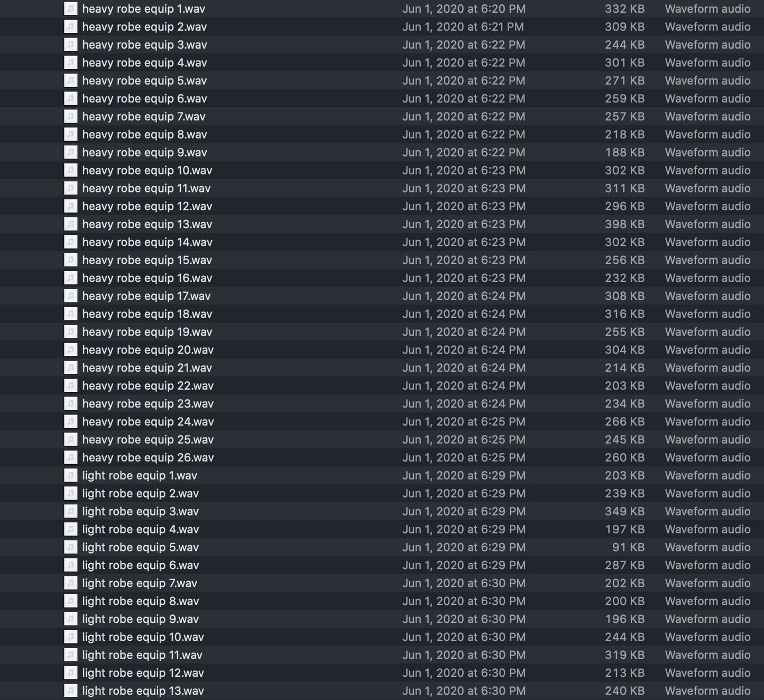Click the 349 KB size value
Screen dimensions: 764x700
pyautogui.click(x=624, y=511)
